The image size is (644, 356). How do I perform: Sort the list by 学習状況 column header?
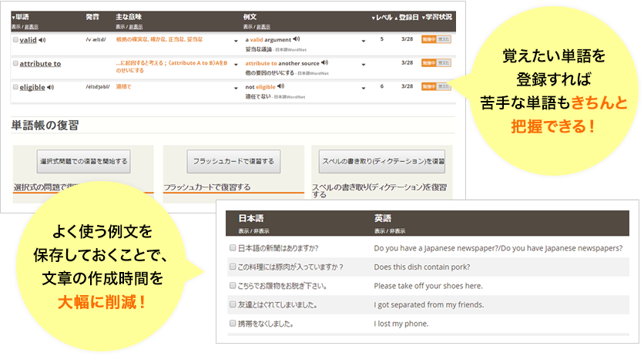(x=437, y=17)
